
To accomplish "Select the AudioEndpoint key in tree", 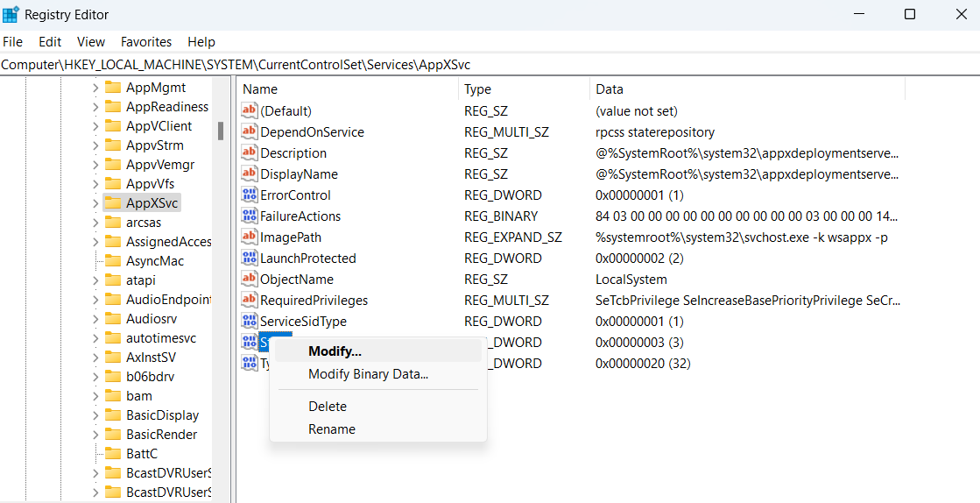I will tap(168, 299).
